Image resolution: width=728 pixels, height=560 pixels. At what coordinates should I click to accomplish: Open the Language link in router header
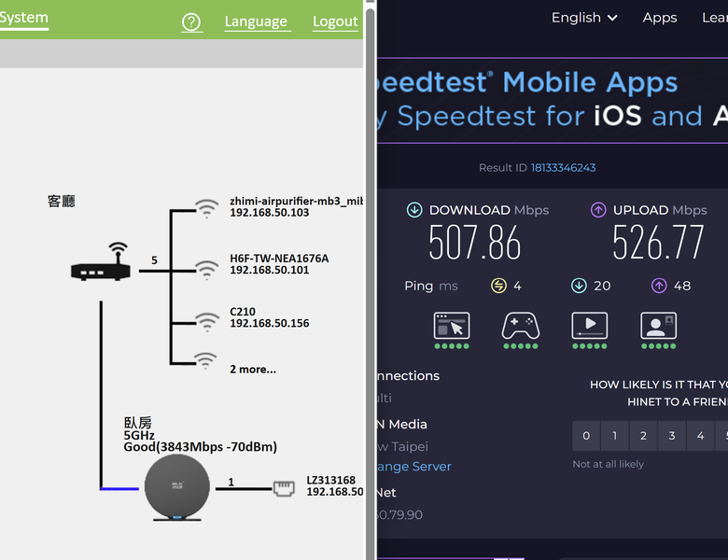click(256, 21)
